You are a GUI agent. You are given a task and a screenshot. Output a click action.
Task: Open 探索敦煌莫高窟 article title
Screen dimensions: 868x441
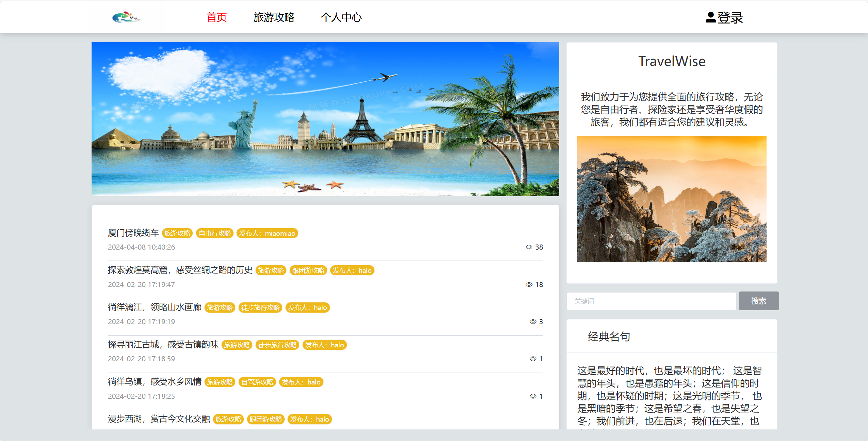[180, 270]
